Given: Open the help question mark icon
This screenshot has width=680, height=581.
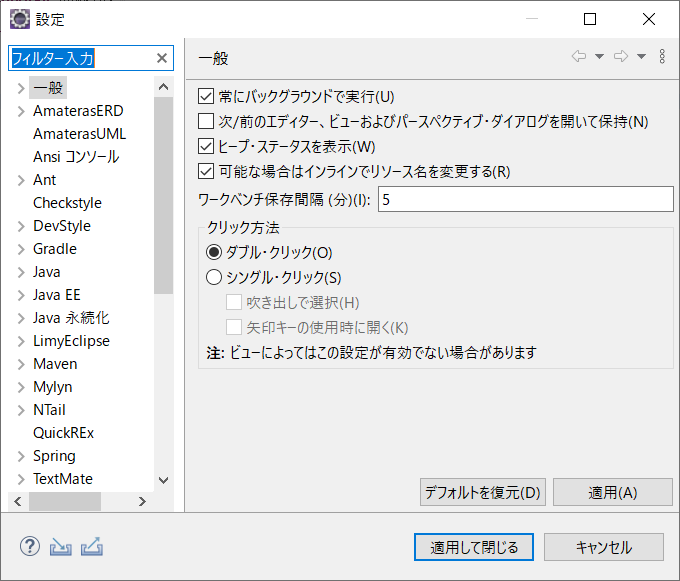Looking at the screenshot, I should click(x=30, y=546).
